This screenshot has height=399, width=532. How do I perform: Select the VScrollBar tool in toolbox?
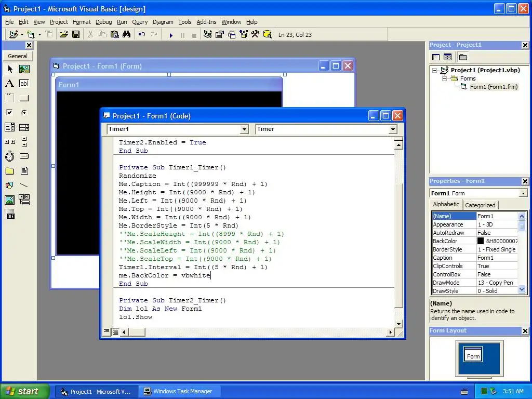(24, 142)
